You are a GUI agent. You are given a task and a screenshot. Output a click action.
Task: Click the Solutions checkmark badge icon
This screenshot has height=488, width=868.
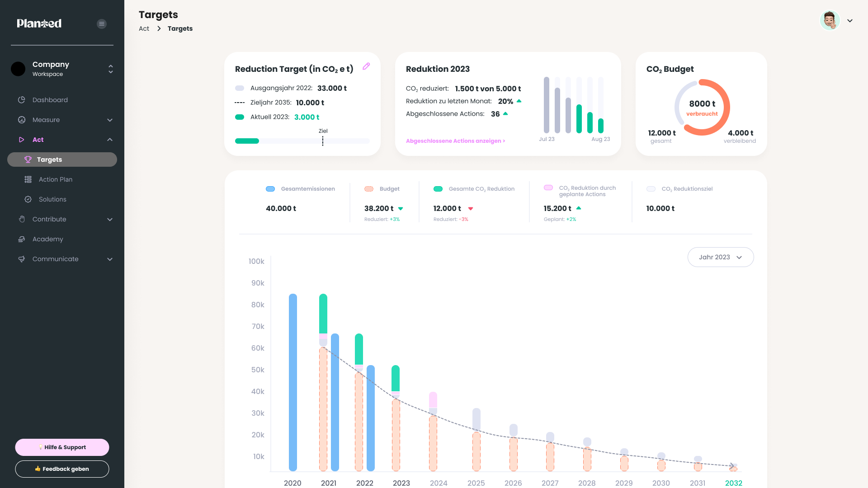pyautogui.click(x=28, y=199)
